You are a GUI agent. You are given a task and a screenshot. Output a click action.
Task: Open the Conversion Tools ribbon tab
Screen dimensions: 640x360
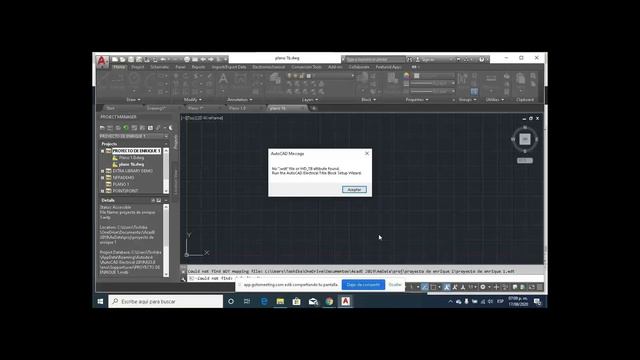tap(306, 67)
